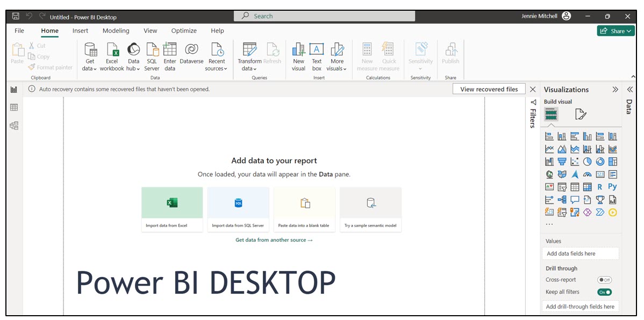Viewport: 644px width, 320px height.
Task: Insert a Text box
Action: pos(317,56)
